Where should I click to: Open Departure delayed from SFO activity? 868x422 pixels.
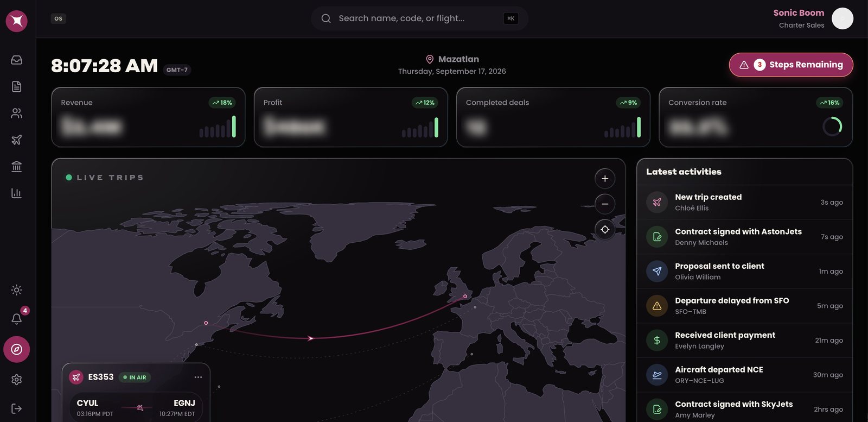click(x=744, y=306)
